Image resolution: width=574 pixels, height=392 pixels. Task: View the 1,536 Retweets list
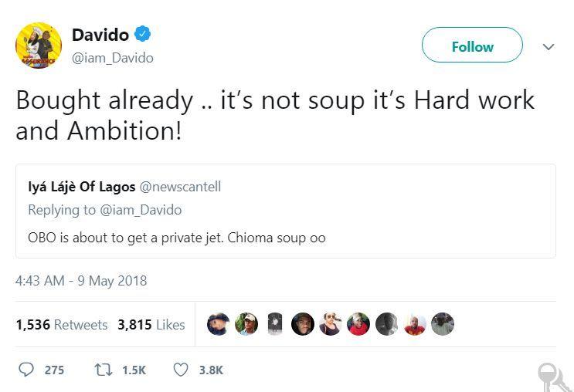[62, 325]
